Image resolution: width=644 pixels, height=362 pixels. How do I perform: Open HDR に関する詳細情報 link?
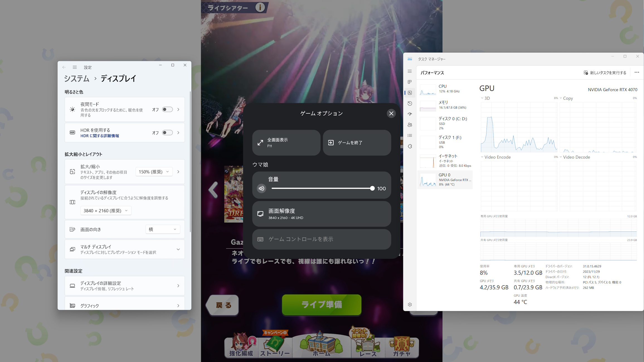[x=100, y=136]
